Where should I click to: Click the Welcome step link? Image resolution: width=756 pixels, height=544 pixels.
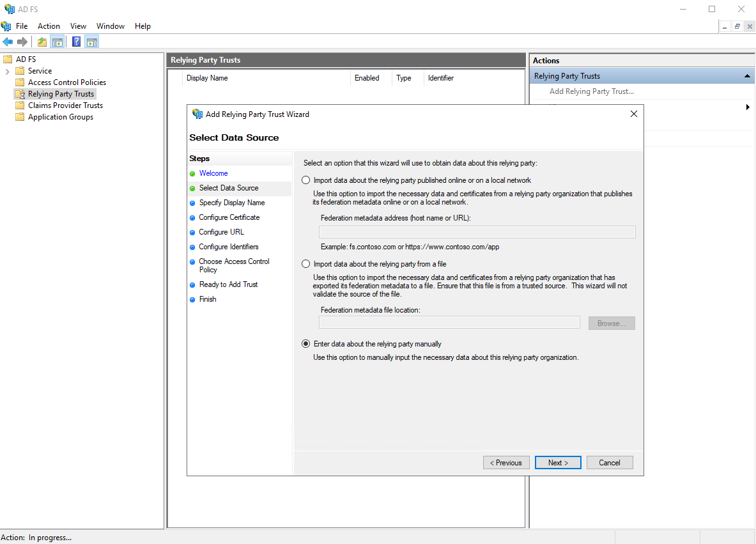click(x=213, y=173)
